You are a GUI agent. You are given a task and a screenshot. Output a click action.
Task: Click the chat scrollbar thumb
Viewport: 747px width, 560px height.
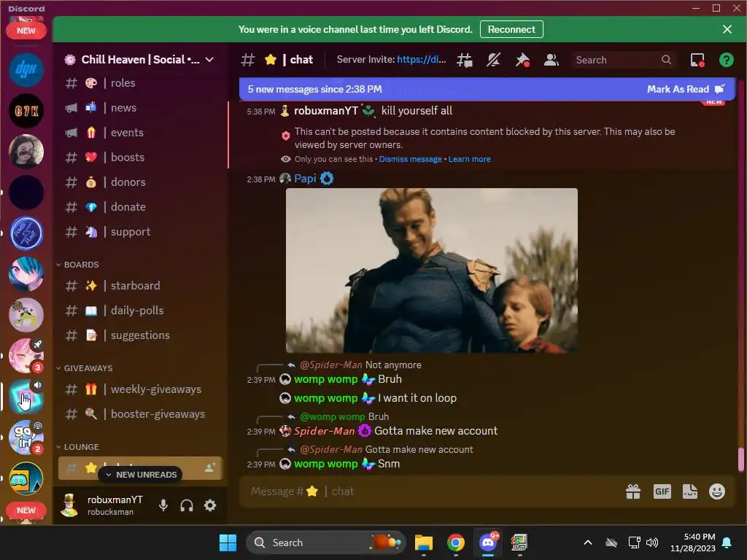pyautogui.click(x=741, y=459)
